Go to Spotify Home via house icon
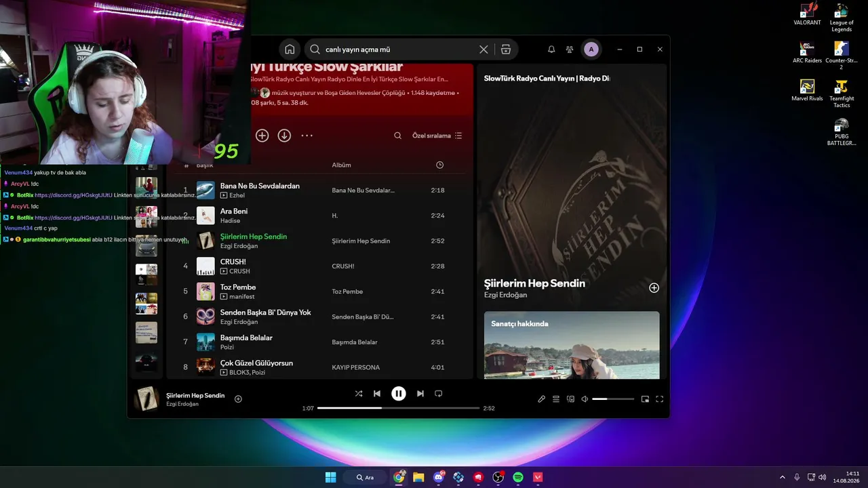 point(290,49)
